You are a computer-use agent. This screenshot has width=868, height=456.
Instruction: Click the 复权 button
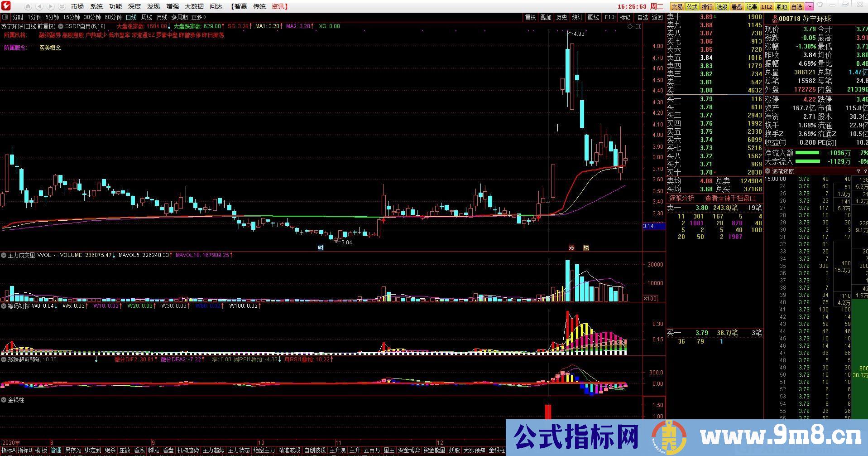point(530,17)
